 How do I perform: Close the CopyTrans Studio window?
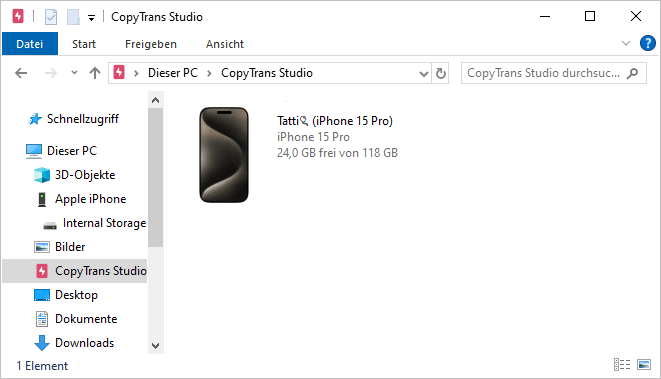pos(636,16)
